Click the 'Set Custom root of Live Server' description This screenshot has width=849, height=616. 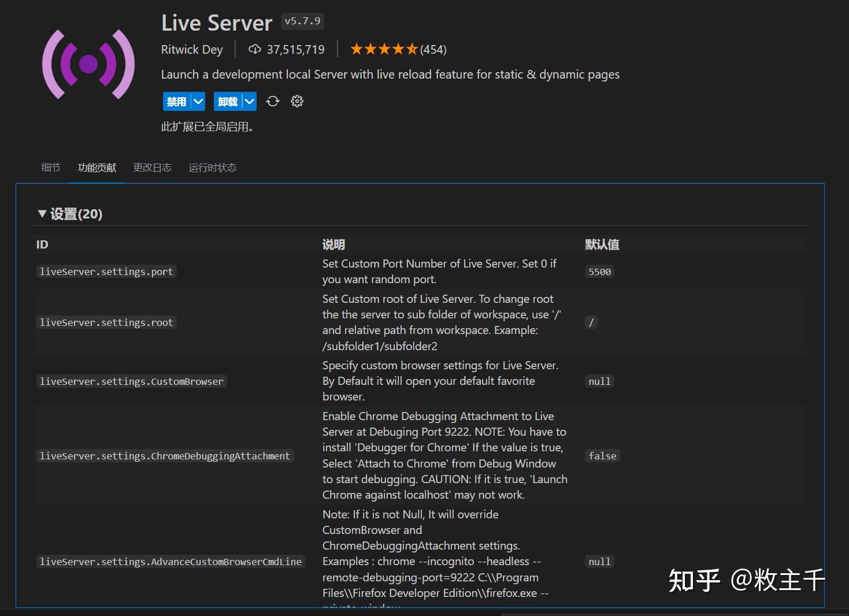coord(442,322)
